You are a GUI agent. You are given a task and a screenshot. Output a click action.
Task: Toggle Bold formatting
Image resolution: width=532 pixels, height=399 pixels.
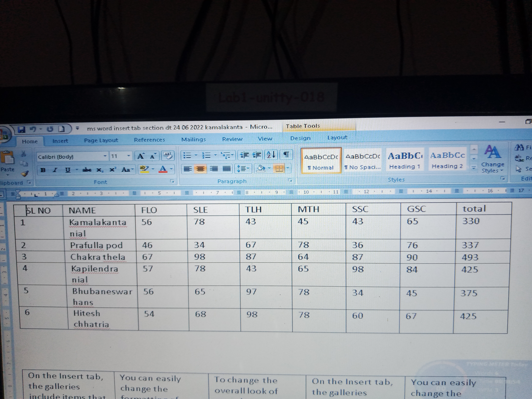pyautogui.click(x=43, y=170)
